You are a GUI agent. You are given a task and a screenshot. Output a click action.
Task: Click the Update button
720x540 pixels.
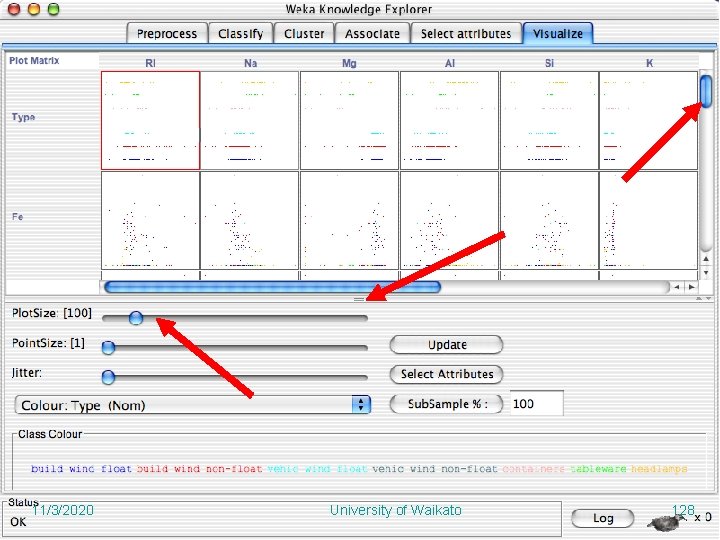(446, 345)
